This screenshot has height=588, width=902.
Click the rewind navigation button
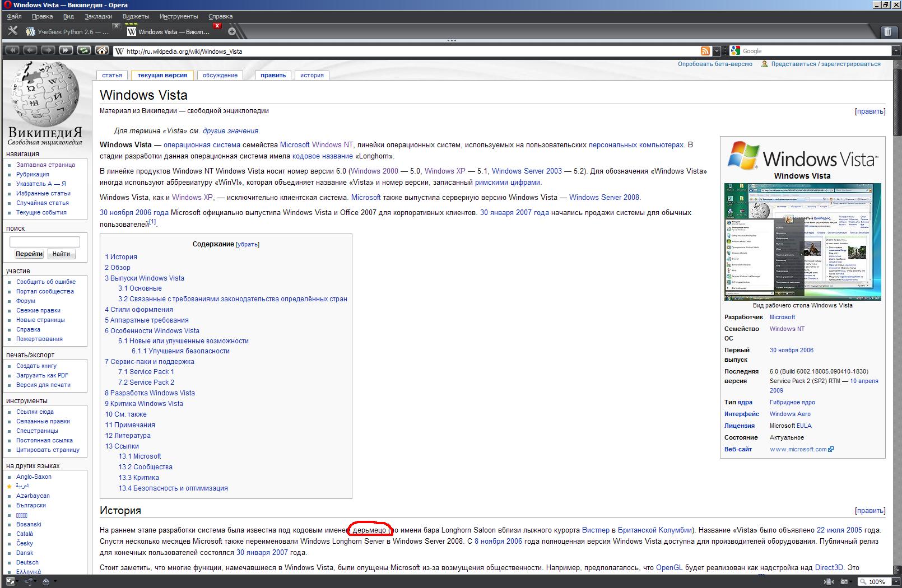12,50
